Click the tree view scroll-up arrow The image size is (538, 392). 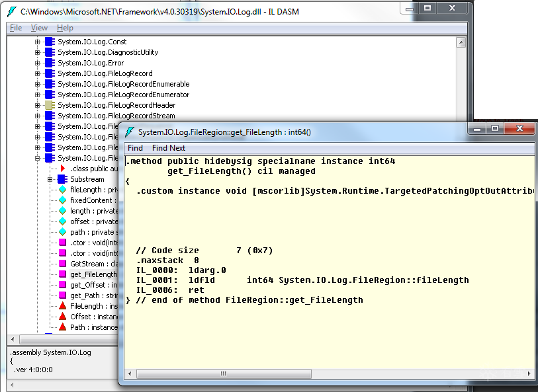[461, 42]
